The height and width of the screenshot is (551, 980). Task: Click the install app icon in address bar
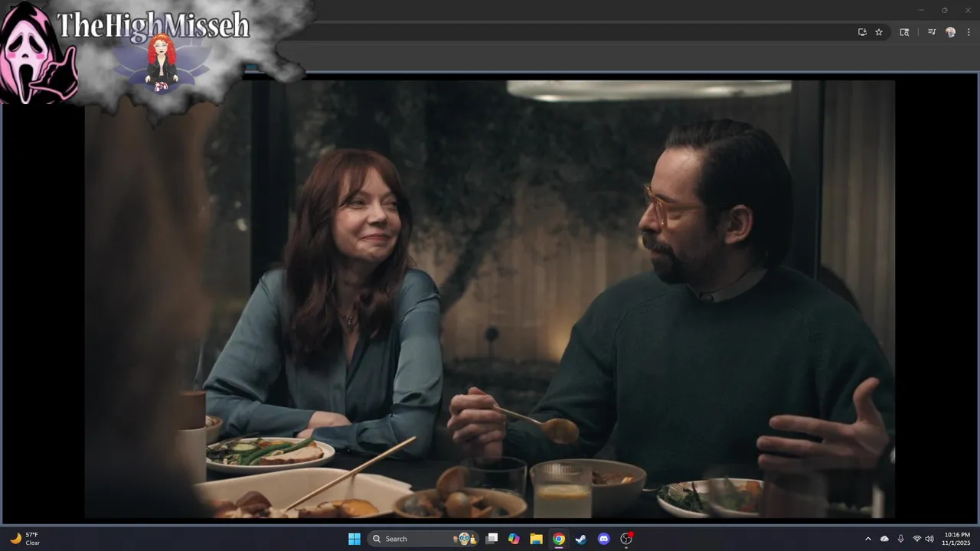(862, 32)
